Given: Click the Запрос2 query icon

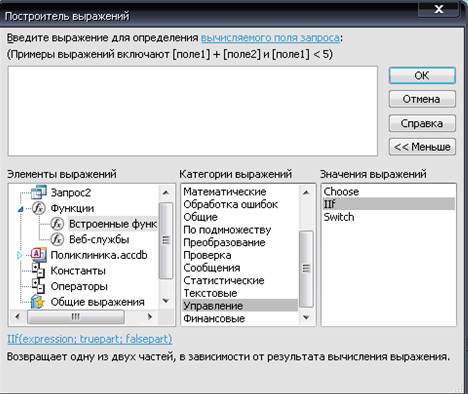Looking at the screenshot, I should click(38, 192).
